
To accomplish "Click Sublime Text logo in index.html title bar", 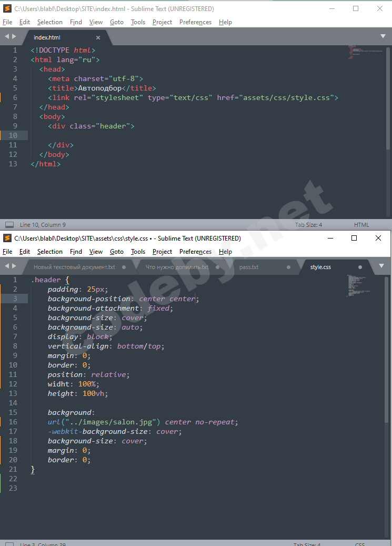I will pyautogui.click(x=7, y=9).
